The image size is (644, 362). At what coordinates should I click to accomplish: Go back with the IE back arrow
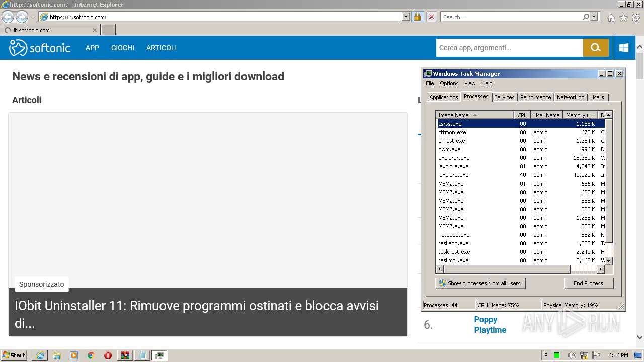[x=8, y=17]
